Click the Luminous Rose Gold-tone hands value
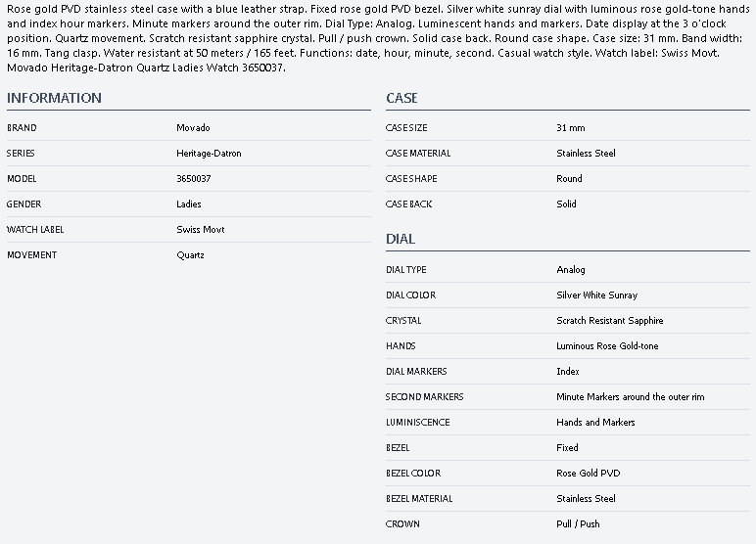 point(607,346)
